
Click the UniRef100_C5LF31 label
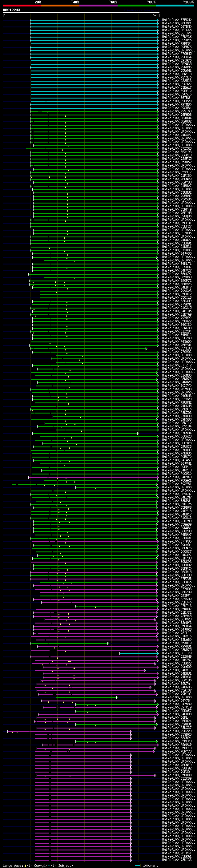click(177, 223)
